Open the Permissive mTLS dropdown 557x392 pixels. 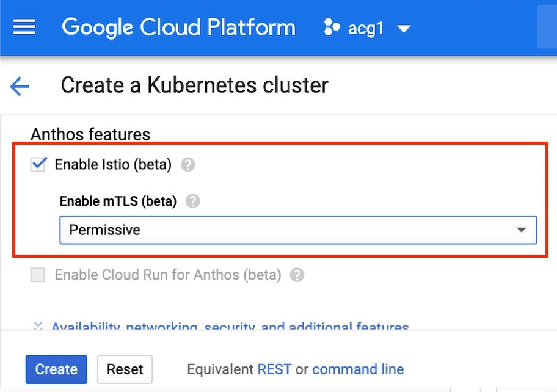(298, 230)
